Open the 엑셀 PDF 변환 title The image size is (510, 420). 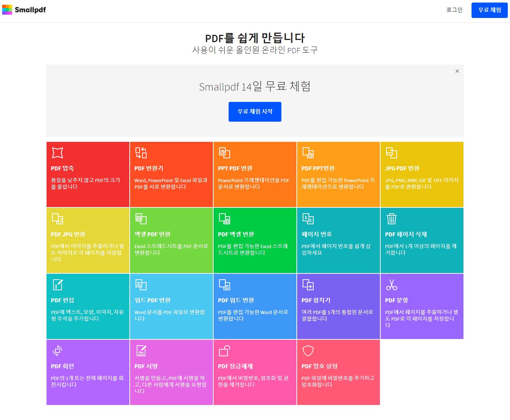tap(152, 234)
